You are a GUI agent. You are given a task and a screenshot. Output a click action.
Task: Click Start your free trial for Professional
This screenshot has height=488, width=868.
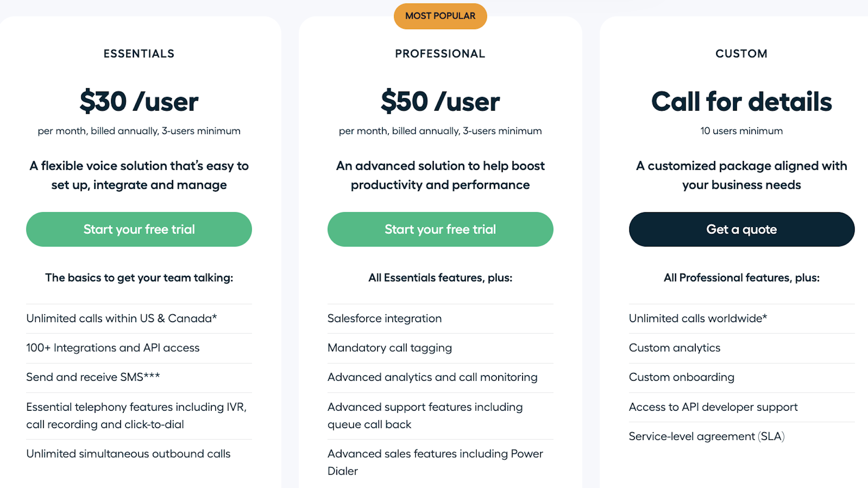click(x=440, y=229)
